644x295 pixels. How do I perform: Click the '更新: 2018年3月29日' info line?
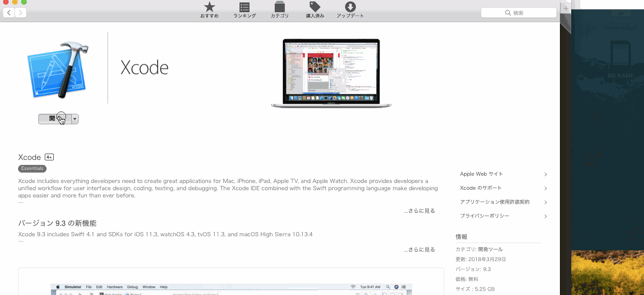click(x=481, y=259)
